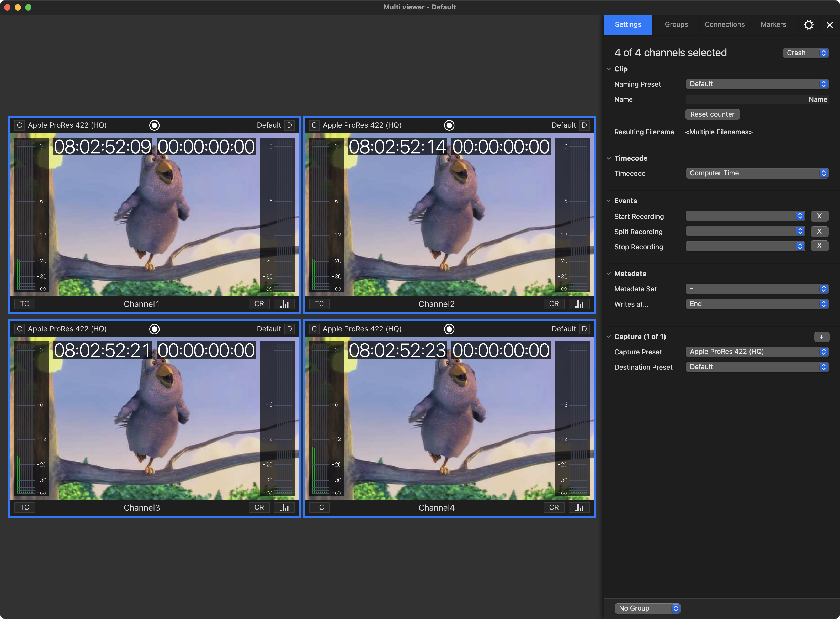Image resolution: width=840 pixels, height=619 pixels.
Task: Collapse the Timecode section
Action: 609,158
